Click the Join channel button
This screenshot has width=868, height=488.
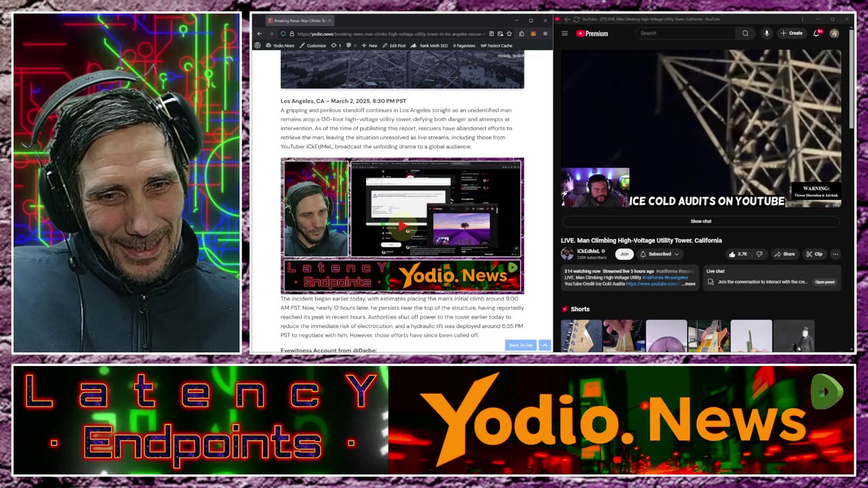(625, 254)
